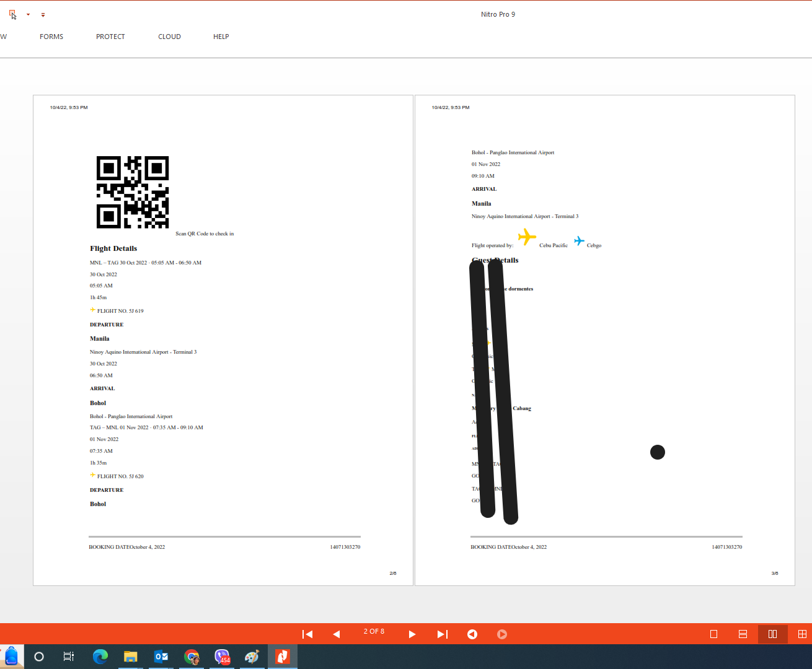Screen dimensions: 812x669
Task: Click the Nitro Pro taskbar icon
Action: point(283,657)
